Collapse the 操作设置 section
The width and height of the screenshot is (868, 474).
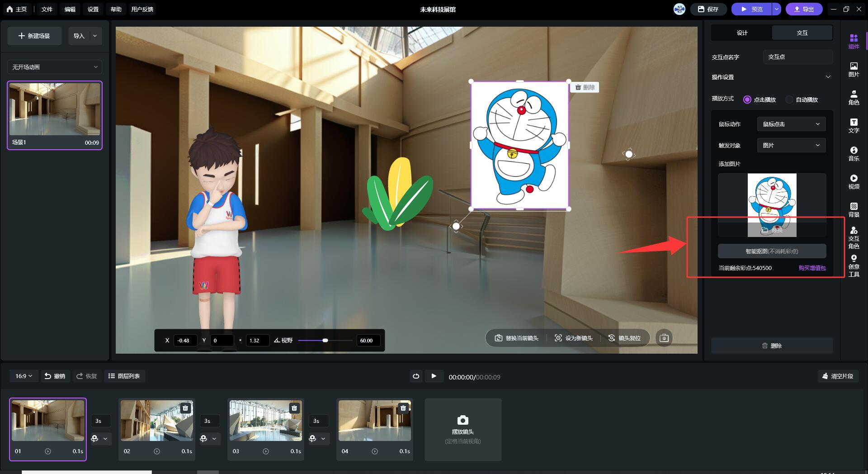click(x=828, y=77)
